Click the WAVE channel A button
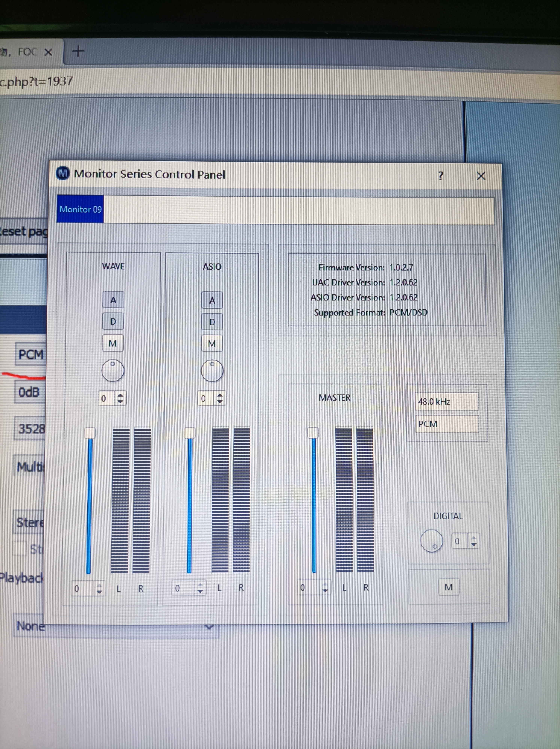 113,300
